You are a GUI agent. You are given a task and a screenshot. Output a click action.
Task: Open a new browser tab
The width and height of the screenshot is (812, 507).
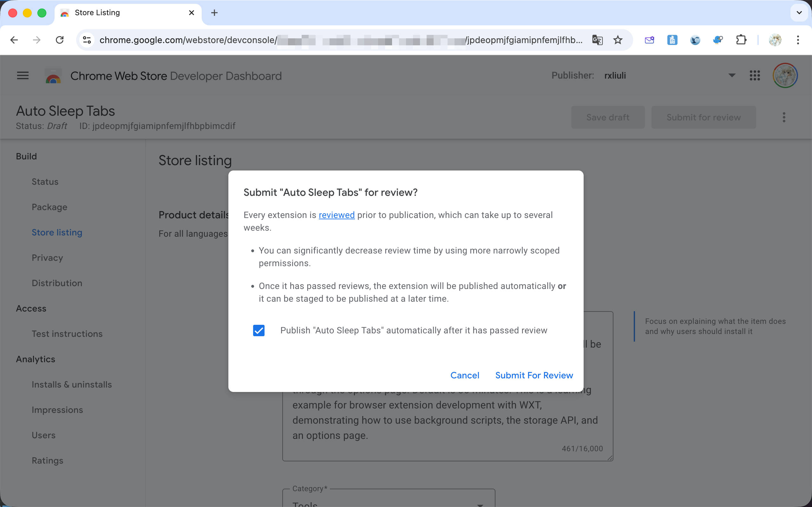214,13
